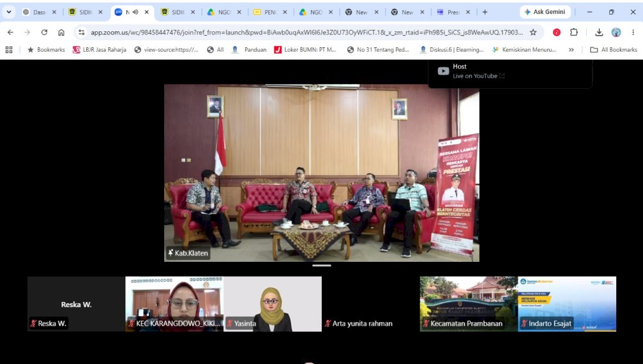This screenshot has width=643, height=364.
Task: Close the Dasa tab
Action: 54,12
